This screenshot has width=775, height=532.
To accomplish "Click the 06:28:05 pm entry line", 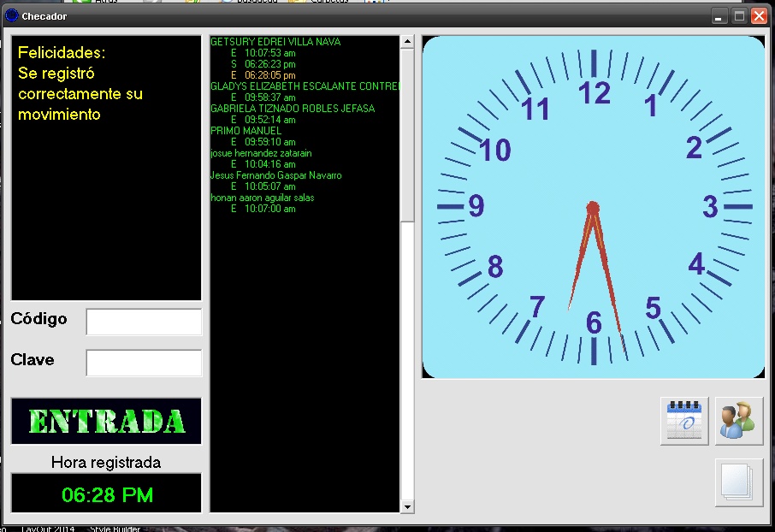I will (x=269, y=75).
